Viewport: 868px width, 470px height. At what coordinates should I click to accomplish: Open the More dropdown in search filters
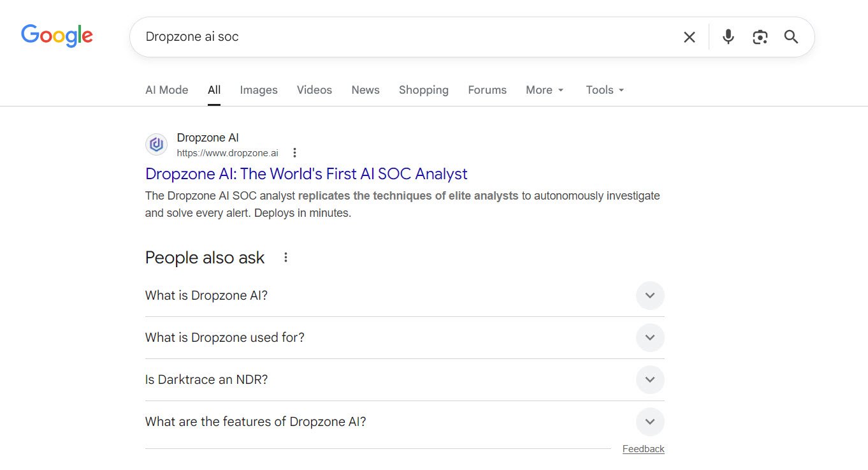544,90
